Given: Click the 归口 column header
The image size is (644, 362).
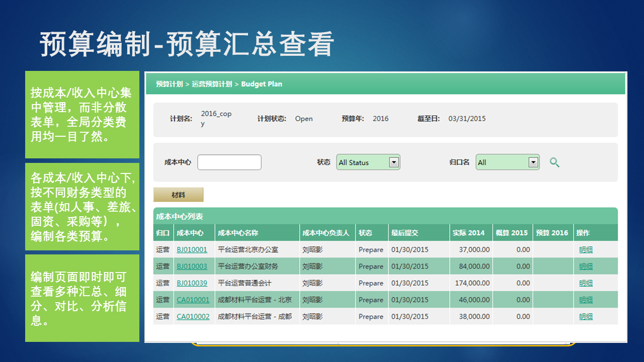Looking at the screenshot, I should click(163, 233).
